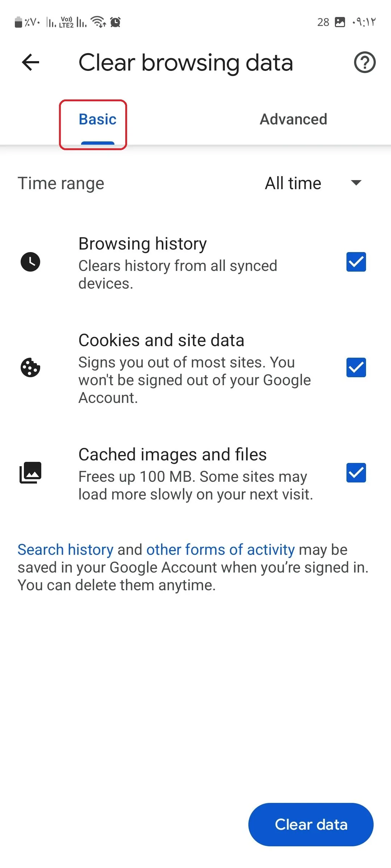Tap the cookie icon
Viewport: 391px width, 868px height.
[30, 368]
